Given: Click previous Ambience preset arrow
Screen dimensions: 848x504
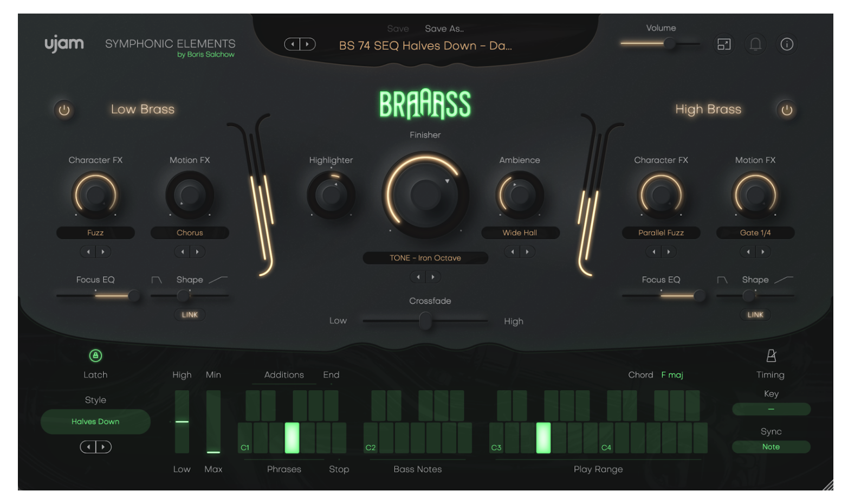Looking at the screenshot, I should coord(513,251).
